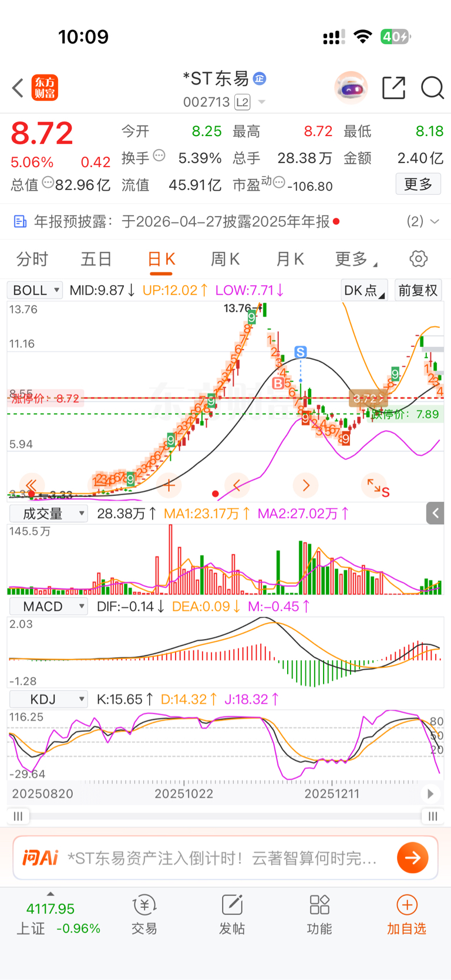Open 交易 trade tab

pos(144,915)
